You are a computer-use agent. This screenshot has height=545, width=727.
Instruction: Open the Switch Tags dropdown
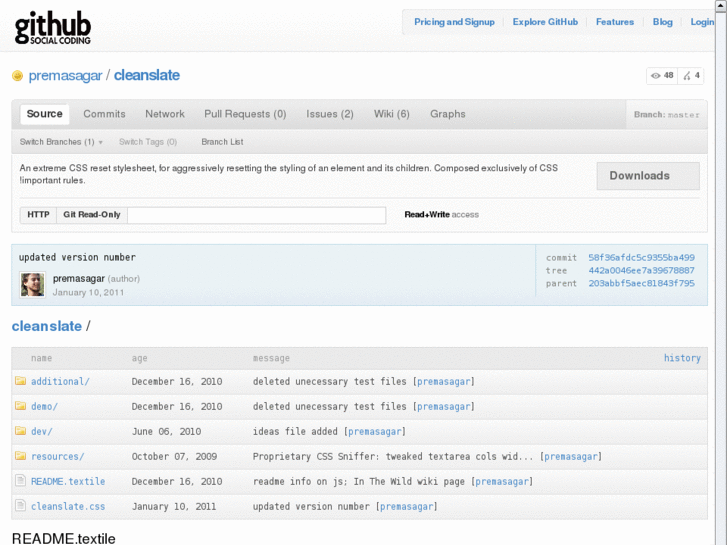click(x=147, y=142)
